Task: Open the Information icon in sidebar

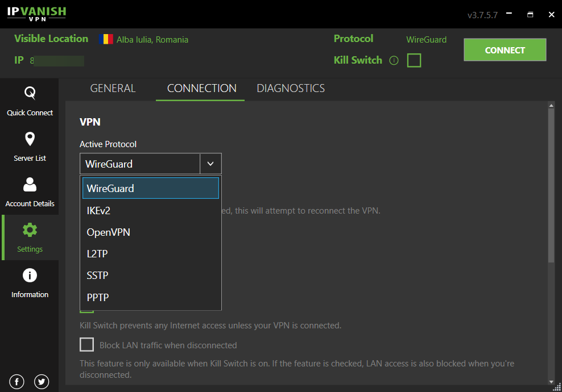Action: (30, 276)
